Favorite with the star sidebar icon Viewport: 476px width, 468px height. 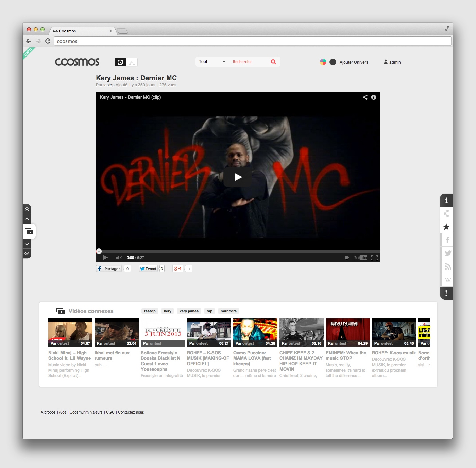446,227
